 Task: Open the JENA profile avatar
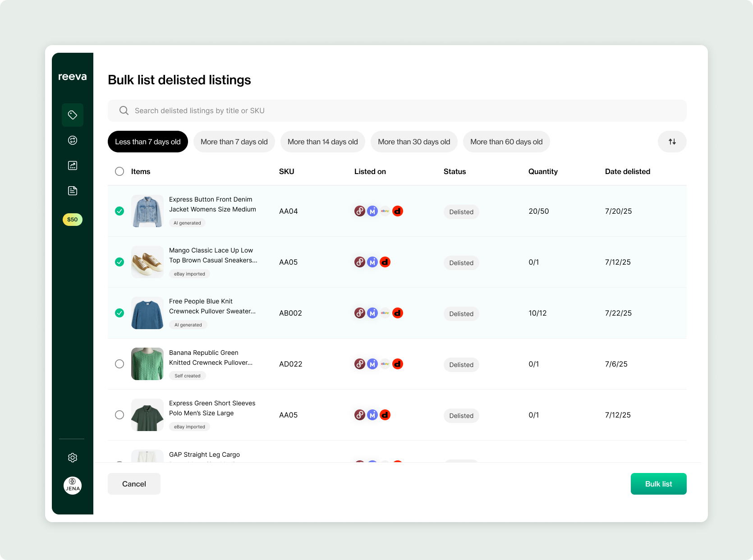(73, 486)
